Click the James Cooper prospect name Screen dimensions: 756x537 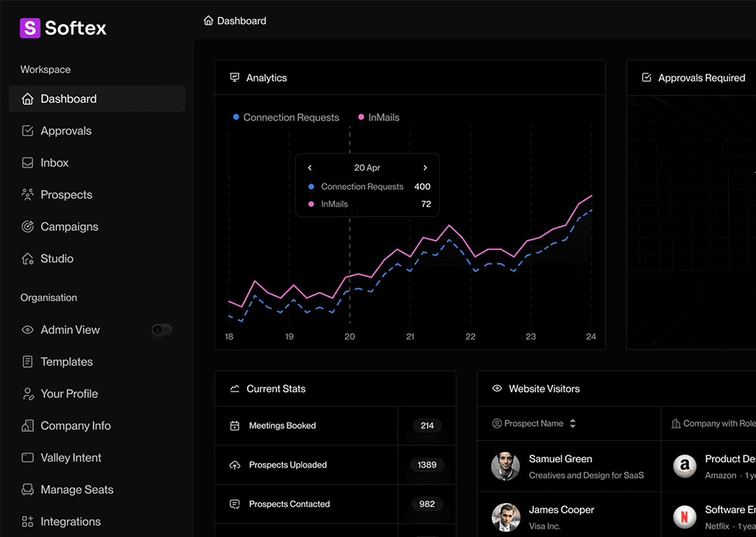[x=561, y=509]
